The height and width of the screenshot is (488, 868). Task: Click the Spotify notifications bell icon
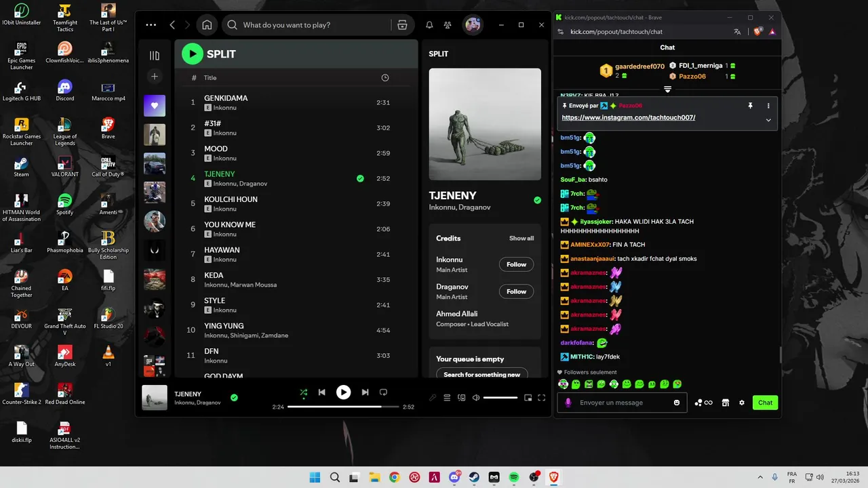tap(429, 25)
